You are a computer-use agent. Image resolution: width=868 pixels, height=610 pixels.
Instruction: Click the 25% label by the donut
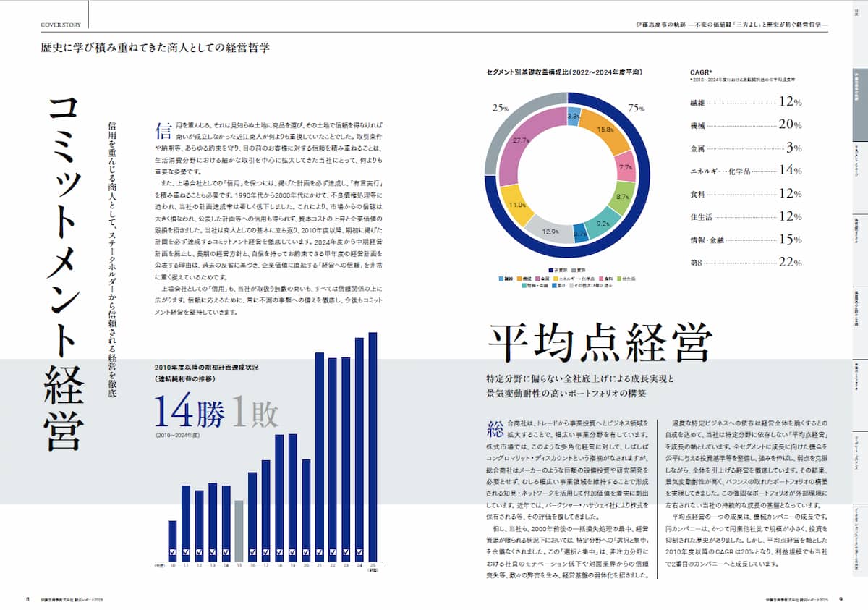501,108
